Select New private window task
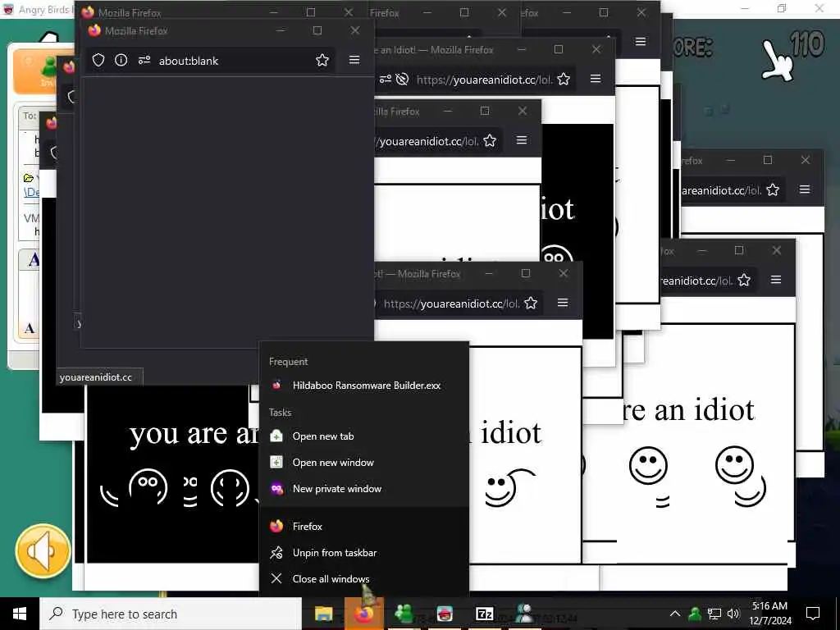 coord(363,489)
